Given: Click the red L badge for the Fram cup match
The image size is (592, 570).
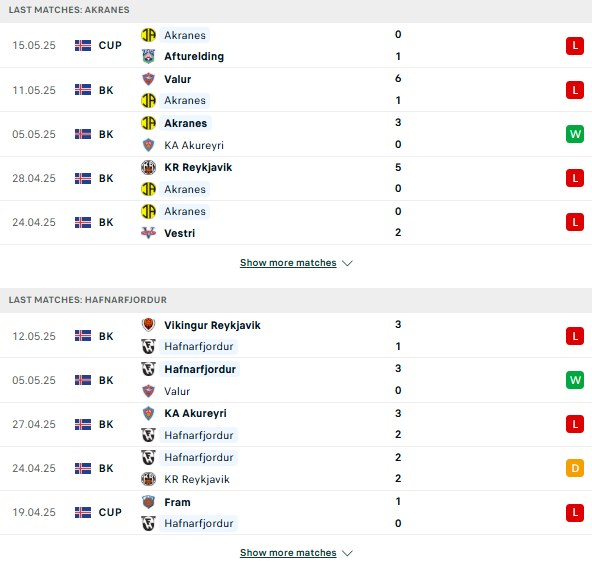Looking at the screenshot, I should (575, 513).
